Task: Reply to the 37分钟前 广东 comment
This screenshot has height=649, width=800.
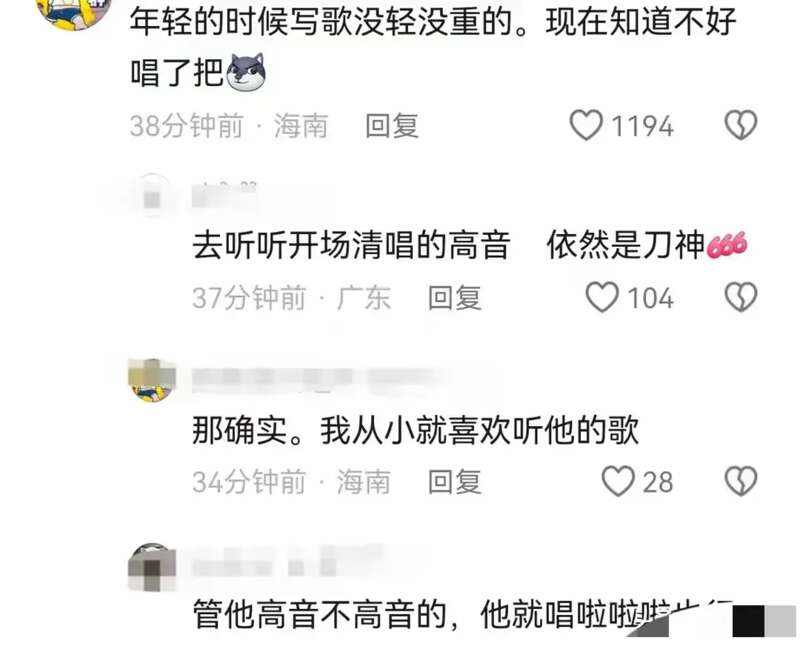Action: [x=455, y=298]
